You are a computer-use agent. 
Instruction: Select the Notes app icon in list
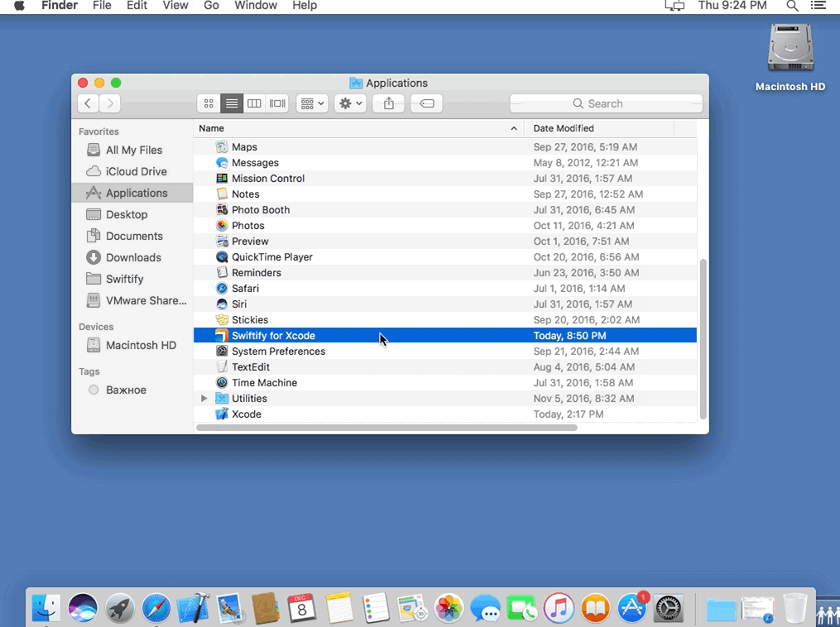click(x=222, y=194)
